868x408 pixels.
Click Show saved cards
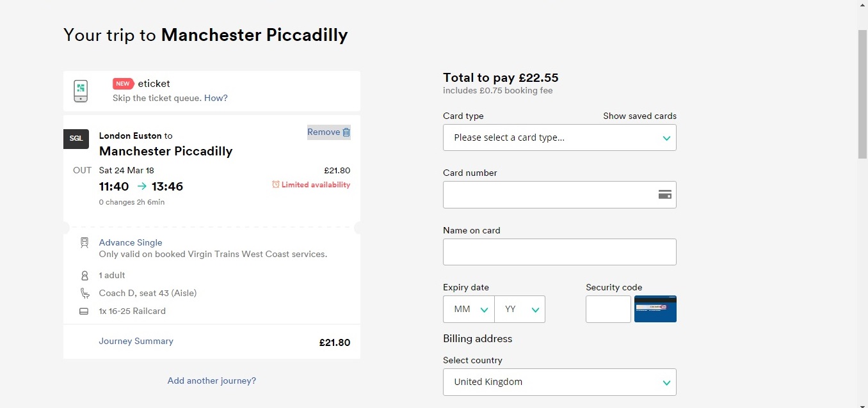[639, 116]
